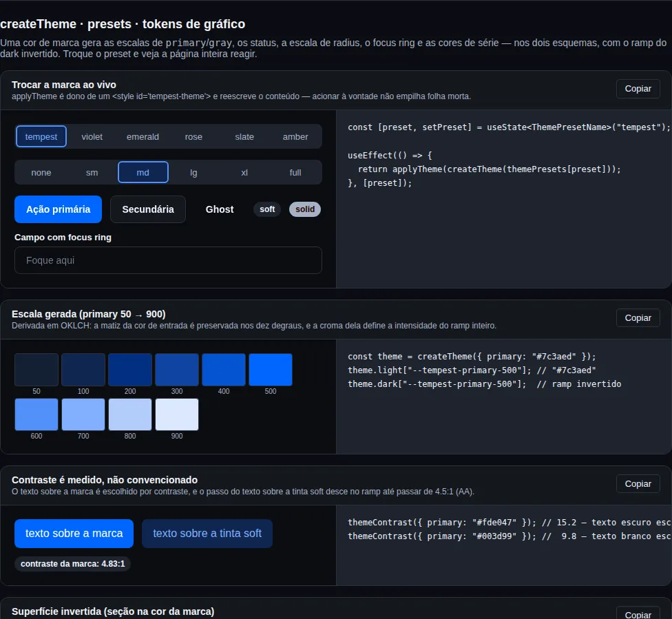Screen dimensions: 672x619
Task: Click the primary 50 color swatch
Action: [x=36, y=370]
